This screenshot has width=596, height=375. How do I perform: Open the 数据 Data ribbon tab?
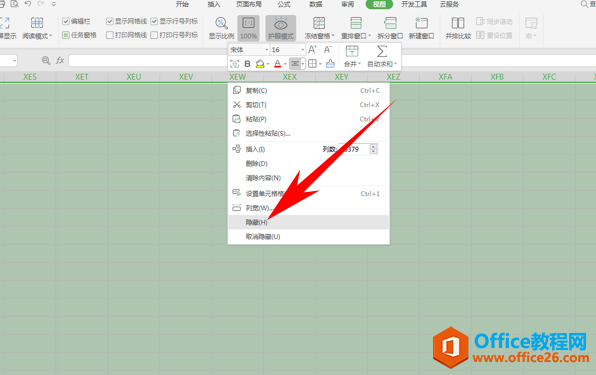(316, 4)
